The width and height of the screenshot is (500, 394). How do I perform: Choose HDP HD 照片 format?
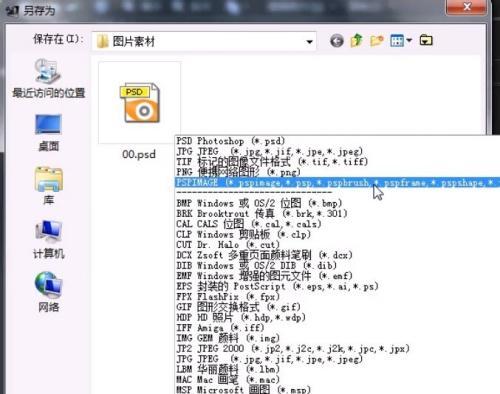[x=337, y=317]
